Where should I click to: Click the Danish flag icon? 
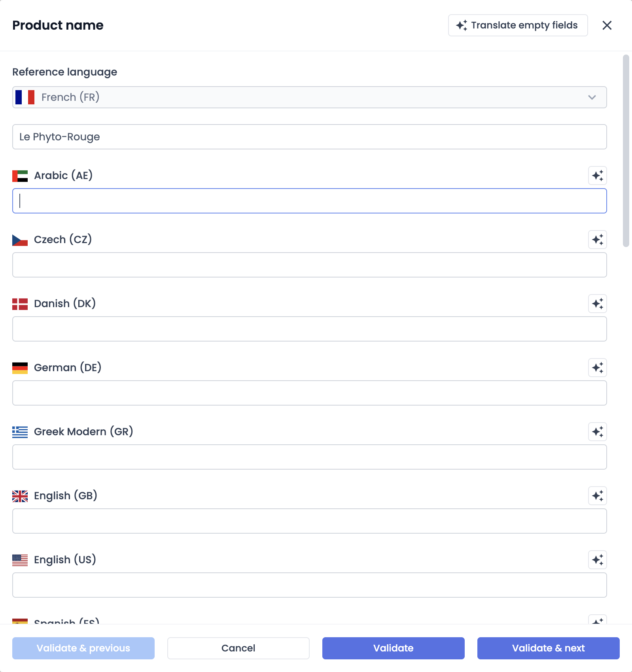click(20, 304)
